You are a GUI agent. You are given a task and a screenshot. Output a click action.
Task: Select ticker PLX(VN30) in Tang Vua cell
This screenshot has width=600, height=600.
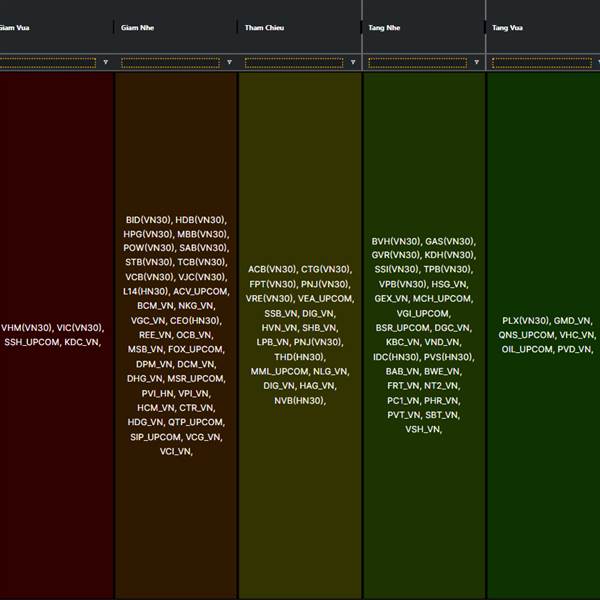[x=525, y=321]
